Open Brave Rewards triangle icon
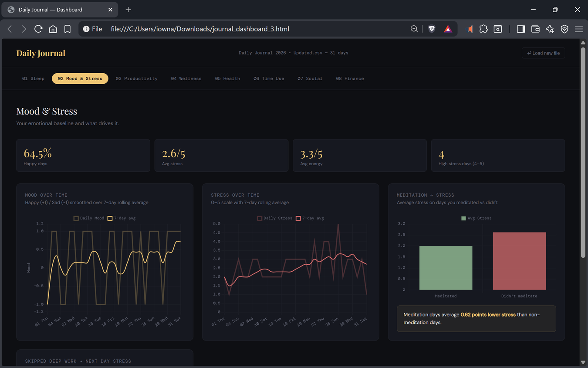588x368 pixels. click(448, 29)
